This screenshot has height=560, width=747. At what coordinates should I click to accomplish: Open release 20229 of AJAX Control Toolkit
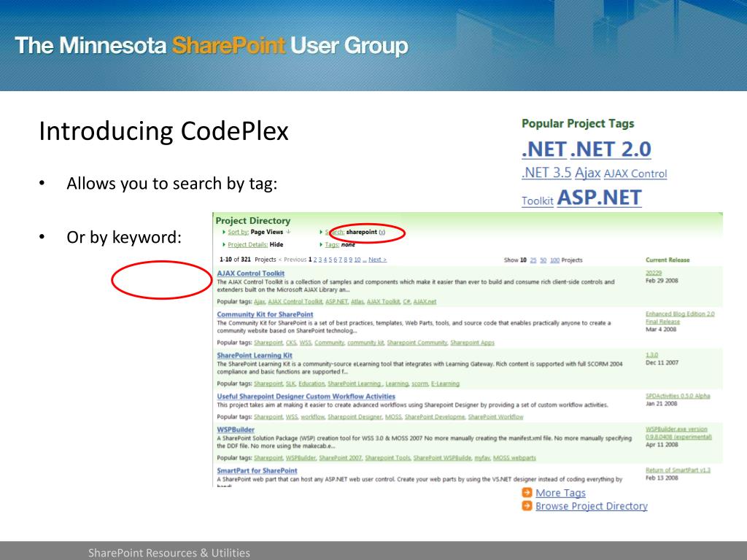pyautogui.click(x=654, y=273)
